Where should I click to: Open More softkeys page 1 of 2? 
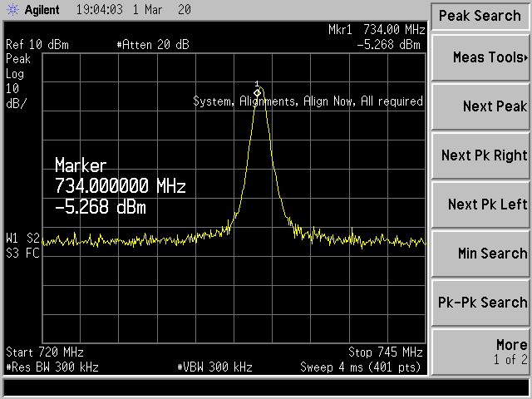coord(480,351)
